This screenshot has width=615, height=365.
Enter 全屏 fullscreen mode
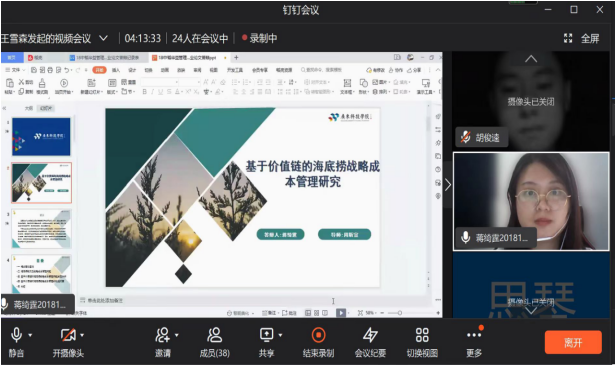[582, 38]
